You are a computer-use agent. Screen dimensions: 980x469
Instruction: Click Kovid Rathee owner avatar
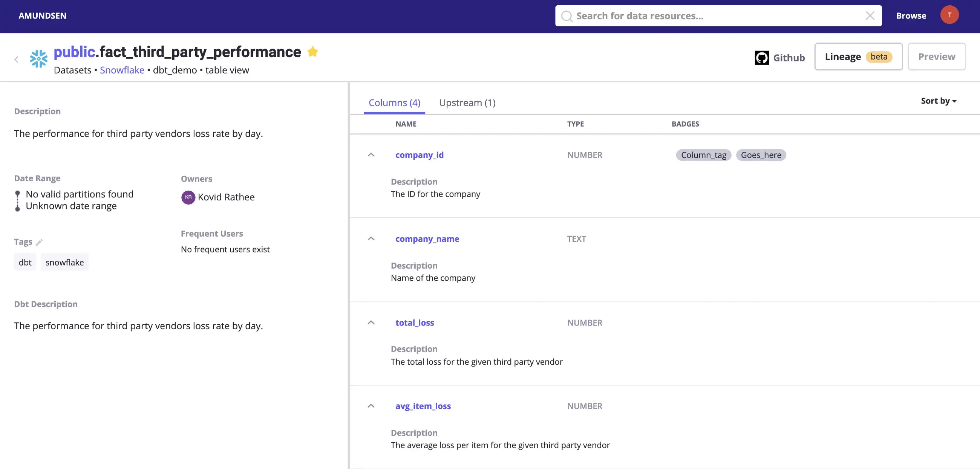pyautogui.click(x=188, y=197)
